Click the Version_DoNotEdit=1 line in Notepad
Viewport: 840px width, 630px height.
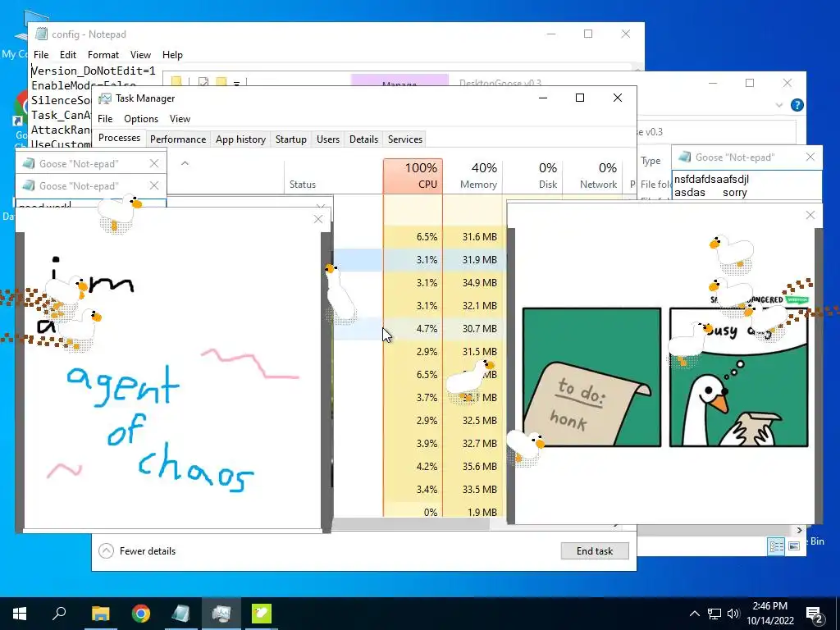pyautogui.click(x=94, y=71)
